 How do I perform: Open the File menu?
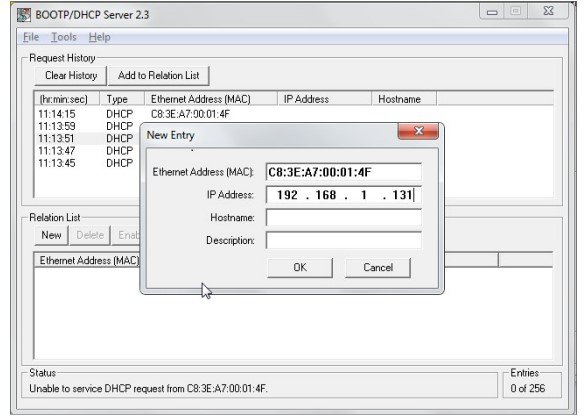[x=31, y=37]
